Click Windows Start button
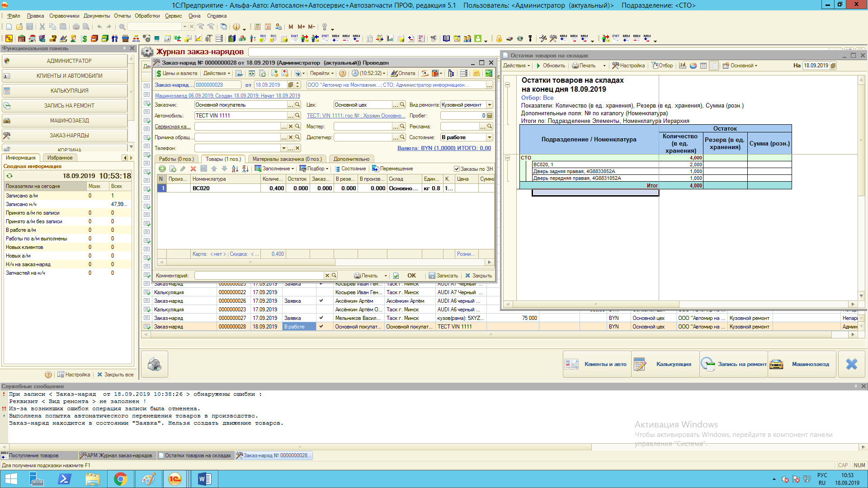The height and width of the screenshot is (488, 868). 11,479
